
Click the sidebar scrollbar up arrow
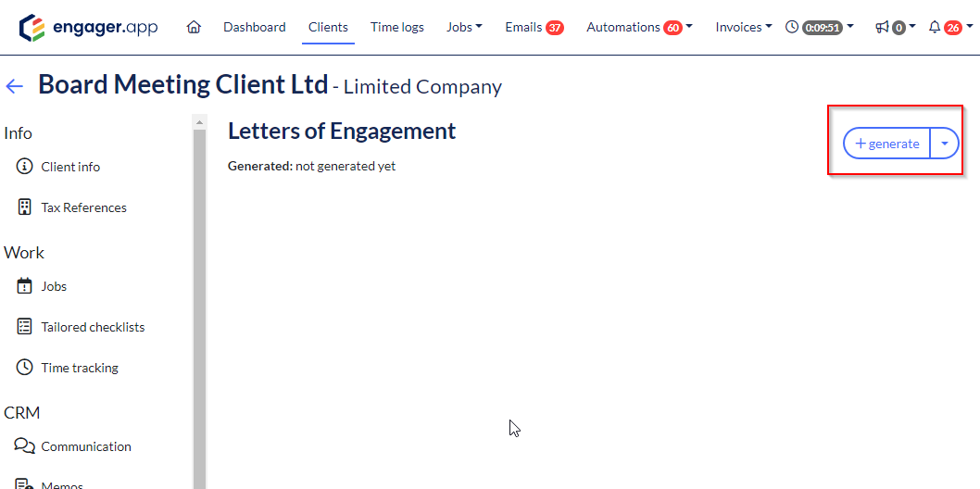[x=199, y=121]
